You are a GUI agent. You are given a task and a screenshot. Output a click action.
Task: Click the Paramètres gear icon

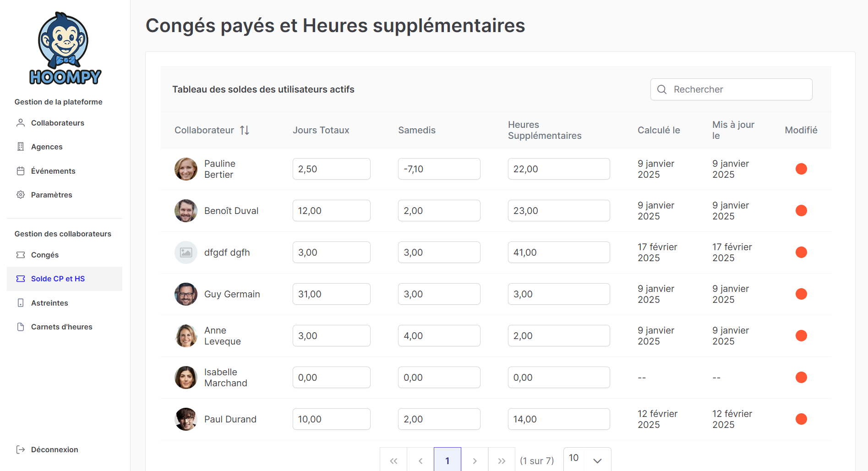click(x=21, y=195)
